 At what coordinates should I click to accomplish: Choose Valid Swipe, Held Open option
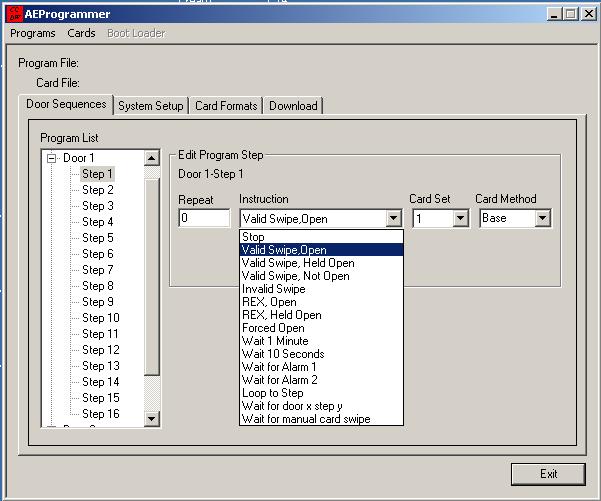tap(321, 263)
